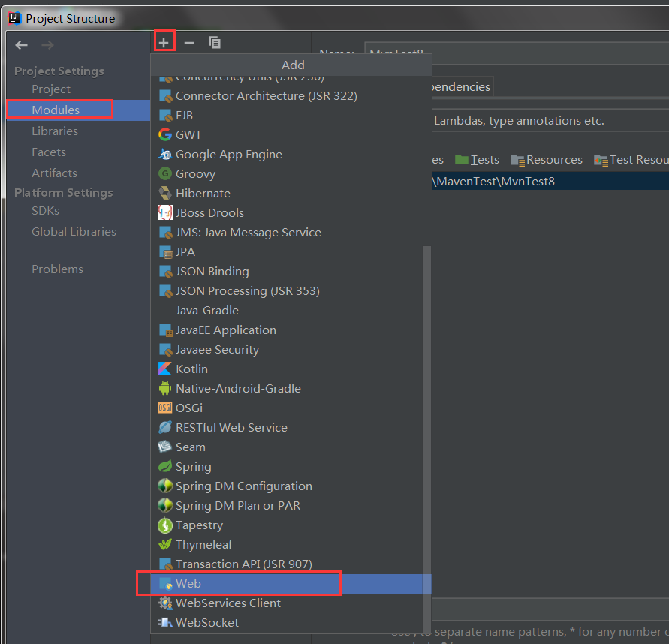
Task: Select JSON Processing (JSR 353)
Action: pos(287,291)
